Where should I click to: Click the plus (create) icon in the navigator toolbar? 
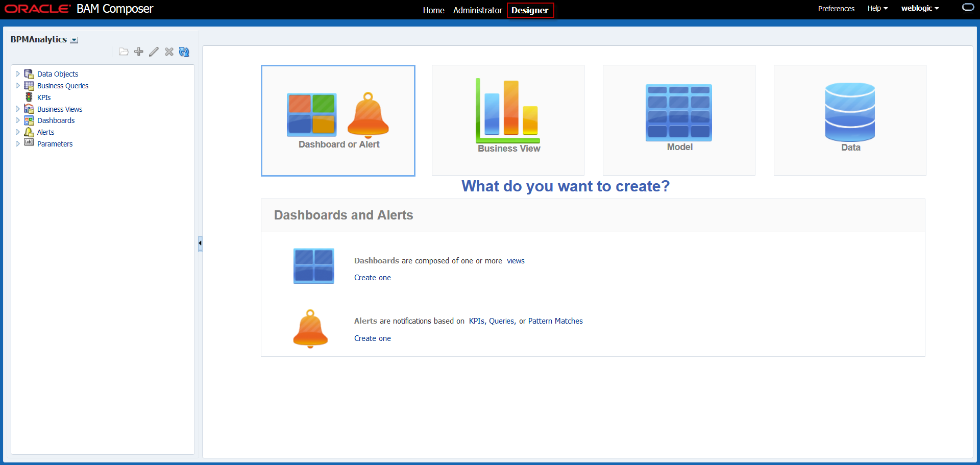click(x=138, y=52)
